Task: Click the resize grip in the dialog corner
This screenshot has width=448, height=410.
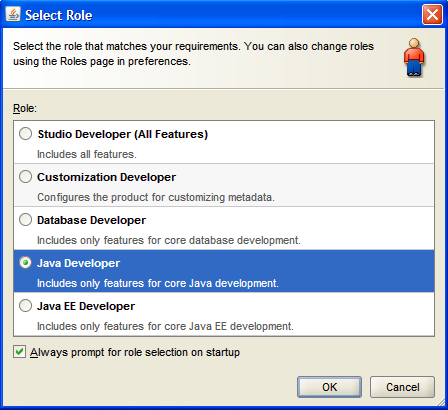Action: 441,404
